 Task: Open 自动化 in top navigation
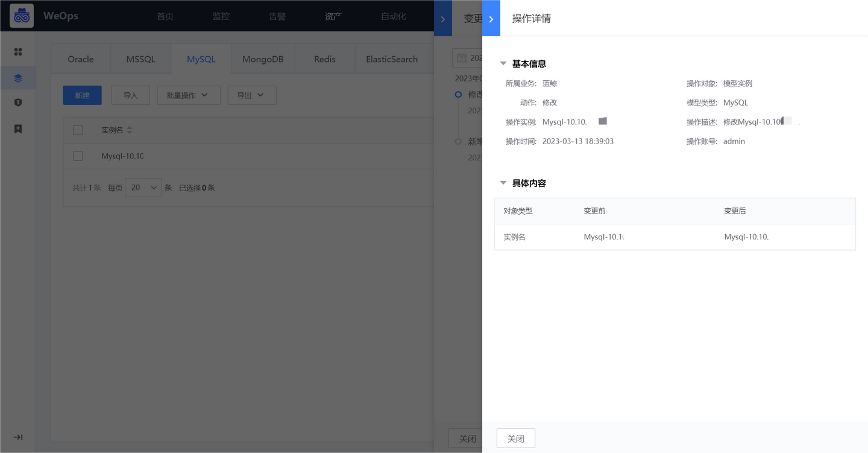click(x=394, y=16)
